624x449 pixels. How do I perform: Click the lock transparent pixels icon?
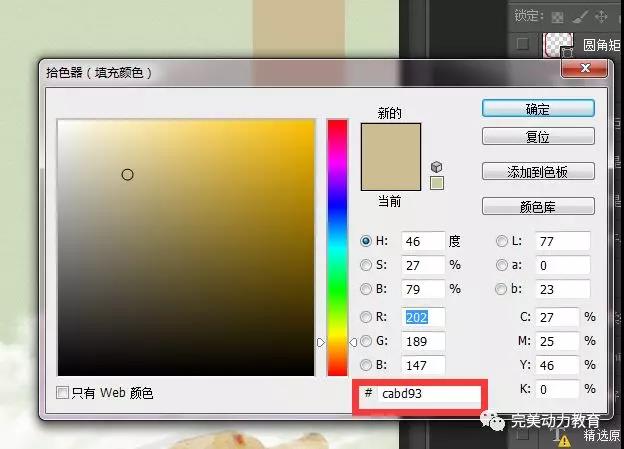(557, 16)
